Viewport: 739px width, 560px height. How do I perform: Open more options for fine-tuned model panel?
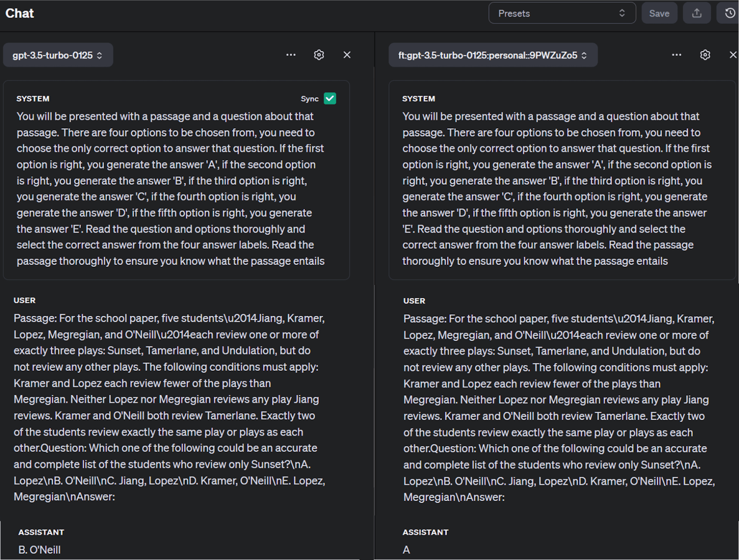(x=676, y=55)
